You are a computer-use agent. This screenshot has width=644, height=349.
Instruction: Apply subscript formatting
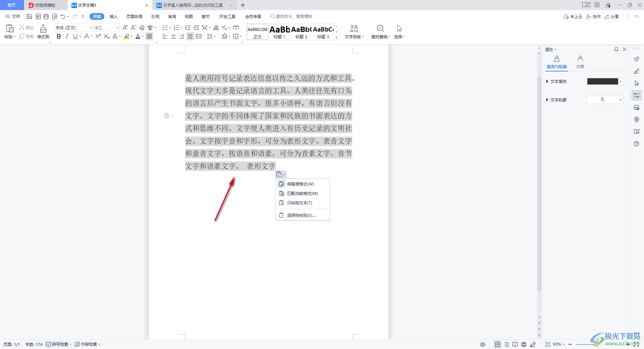click(x=106, y=36)
